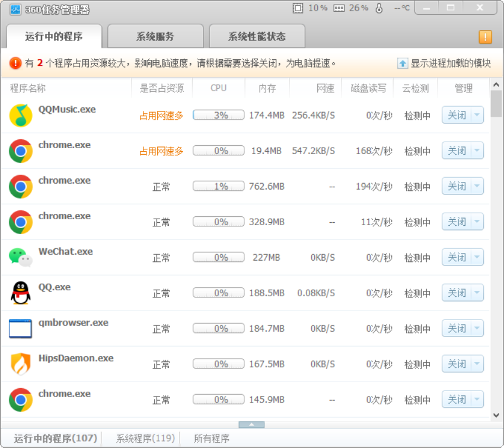Sort by the 内存 column header

click(267, 88)
